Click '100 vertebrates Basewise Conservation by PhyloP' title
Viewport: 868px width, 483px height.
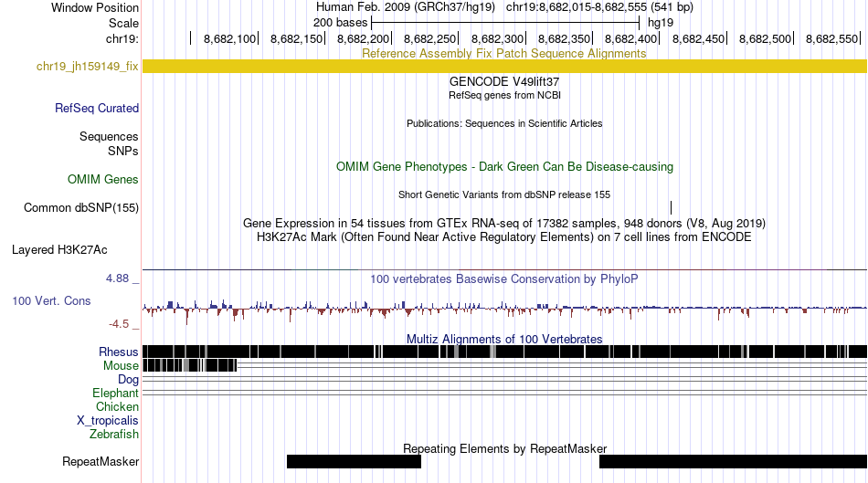(x=504, y=278)
